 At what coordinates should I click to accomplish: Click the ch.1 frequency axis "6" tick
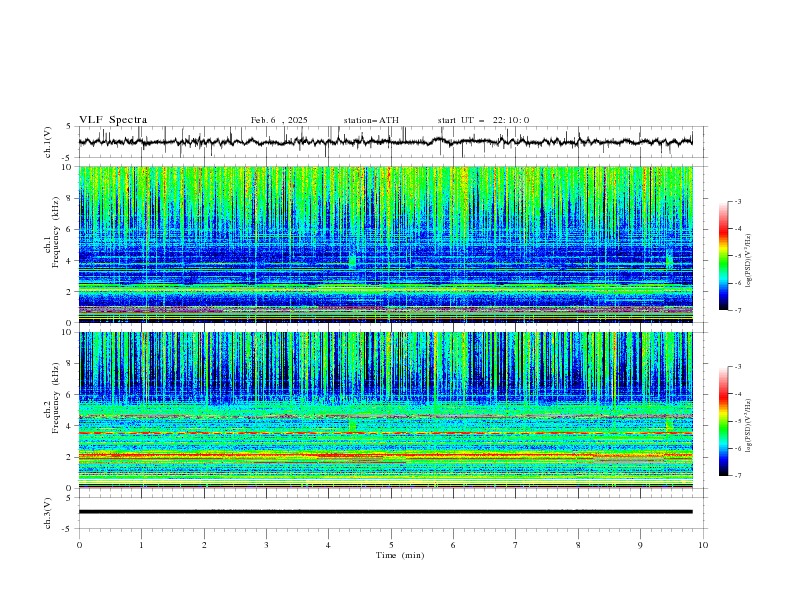71,229
